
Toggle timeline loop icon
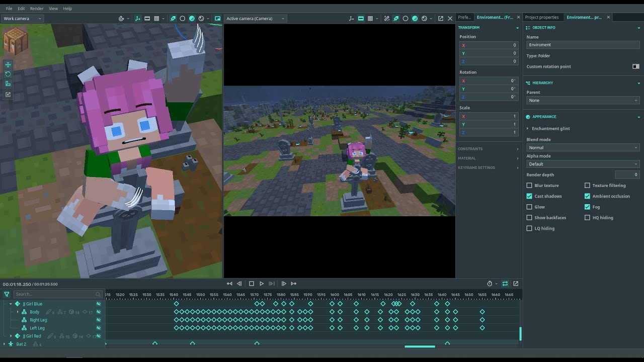coord(505,284)
